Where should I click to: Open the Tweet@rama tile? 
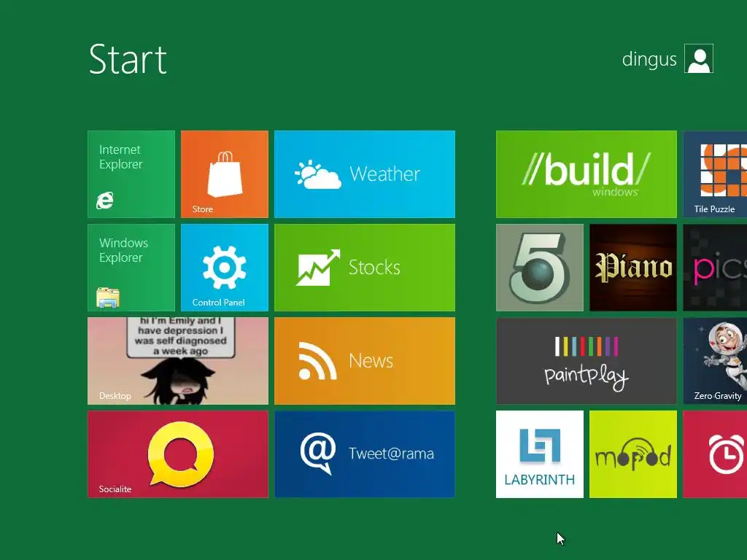(x=365, y=454)
